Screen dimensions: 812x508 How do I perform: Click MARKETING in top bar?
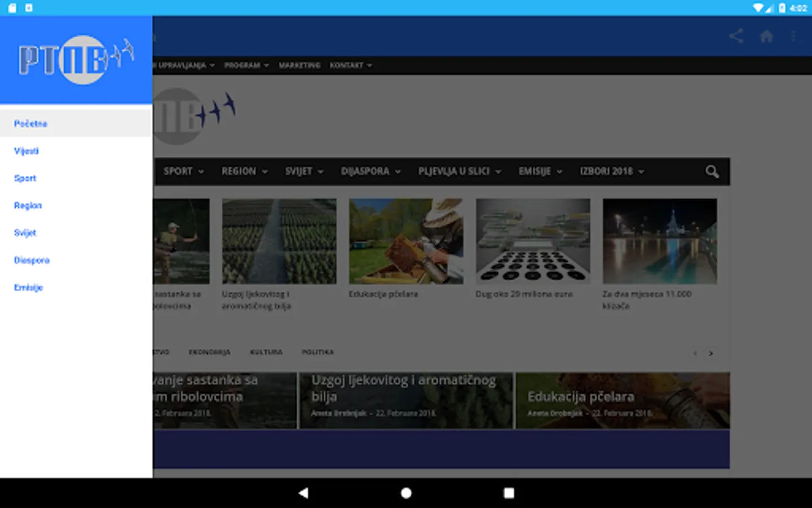299,65
